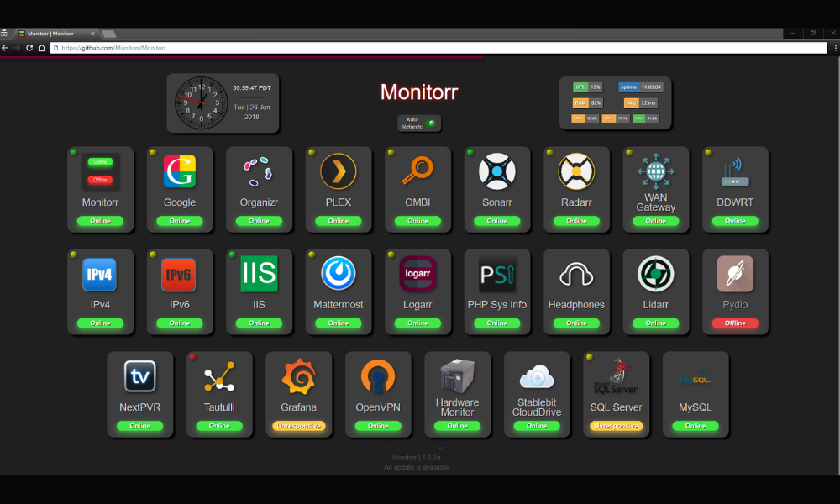Click the IPv6 icon
The width and height of the screenshot is (840, 504).
point(180,274)
